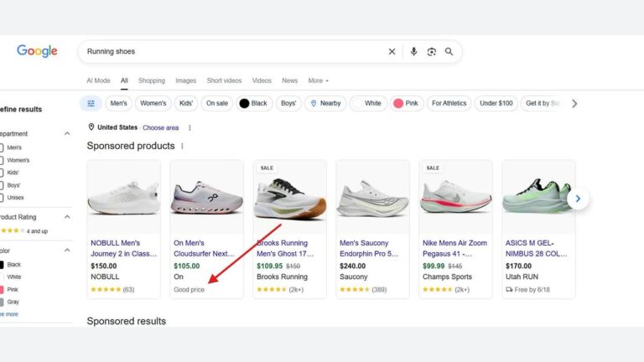Apply the Under $100 filter chip
The width and height of the screenshot is (644, 362).
[x=496, y=103]
